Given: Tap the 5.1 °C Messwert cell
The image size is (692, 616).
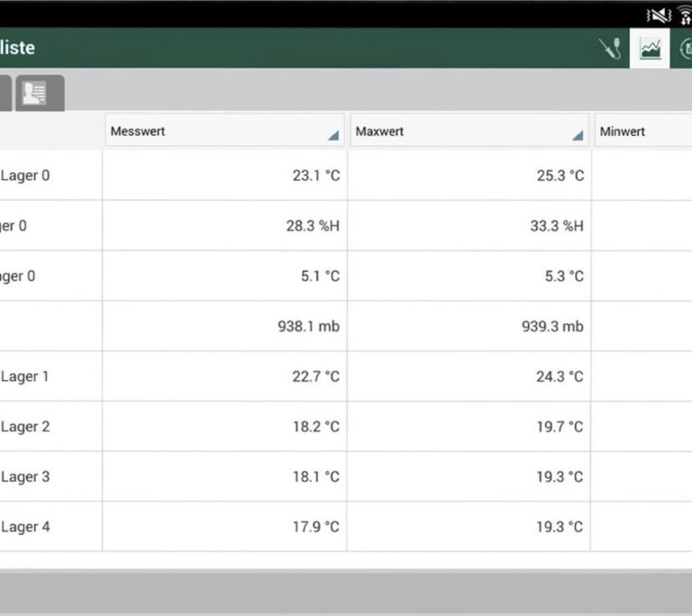Looking at the screenshot, I should point(320,276).
